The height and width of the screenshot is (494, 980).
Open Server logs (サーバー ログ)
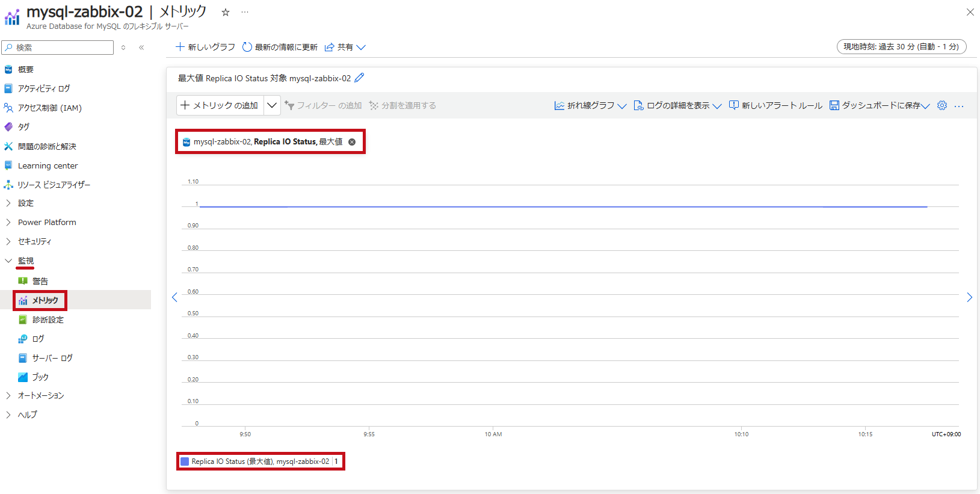[x=52, y=358]
